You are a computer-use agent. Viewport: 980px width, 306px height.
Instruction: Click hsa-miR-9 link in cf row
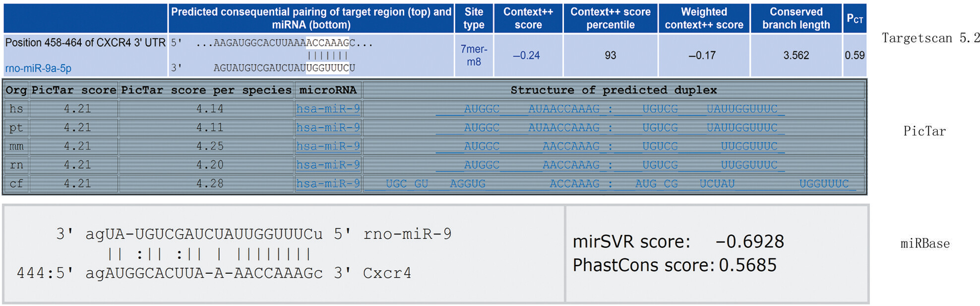coord(328,184)
